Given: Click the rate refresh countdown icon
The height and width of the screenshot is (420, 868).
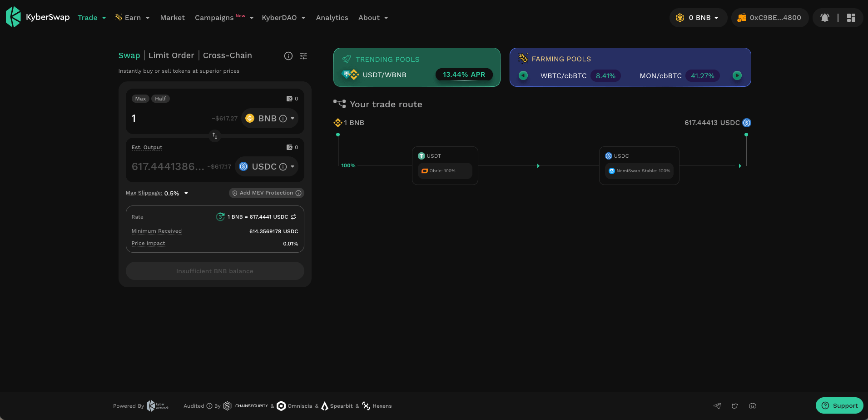Looking at the screenshot, I should click(x=220, y=217).
